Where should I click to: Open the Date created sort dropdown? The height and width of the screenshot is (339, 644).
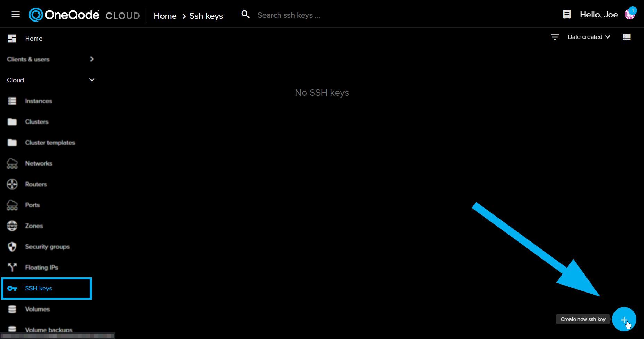coord(588,37)
